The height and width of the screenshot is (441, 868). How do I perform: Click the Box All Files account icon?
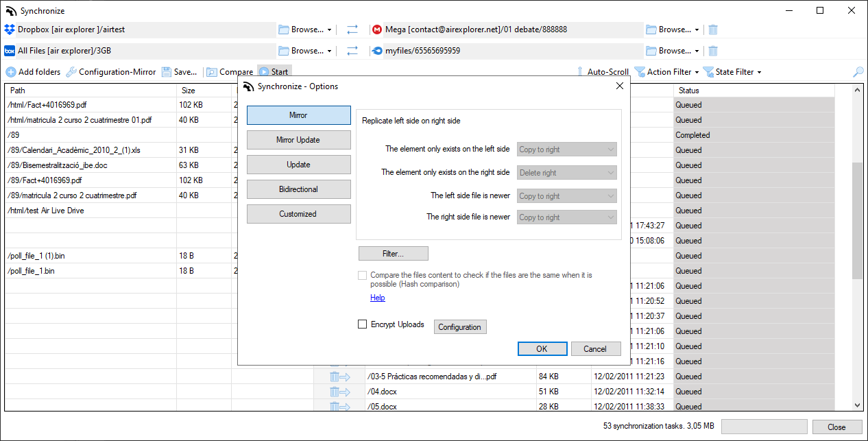pos(10,50)
